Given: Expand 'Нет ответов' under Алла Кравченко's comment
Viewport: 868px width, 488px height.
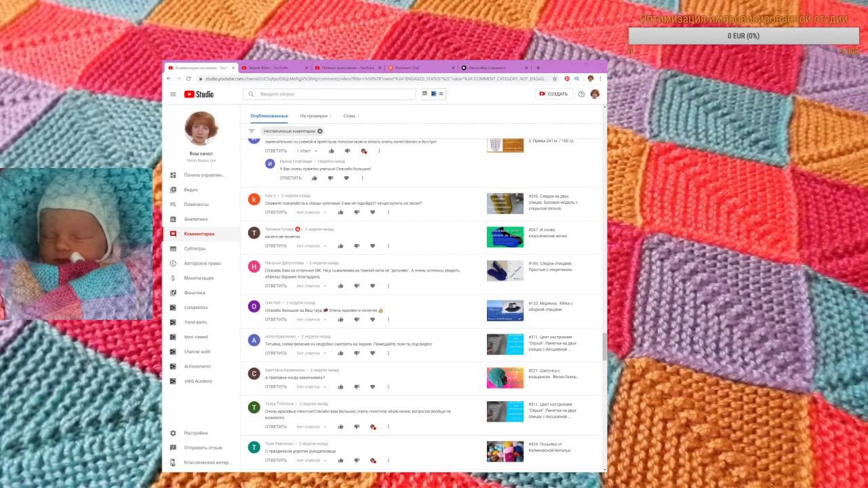Looking at the screenshot, I should coord(311,353).
